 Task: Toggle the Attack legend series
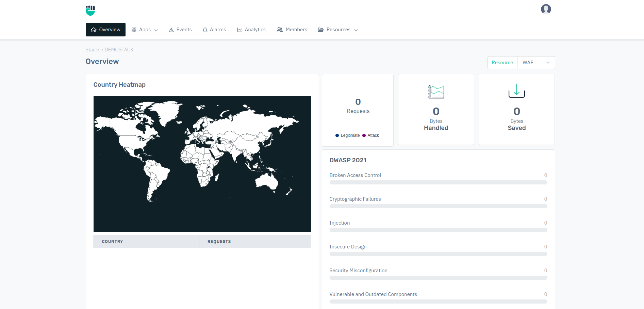click(371, 135)
